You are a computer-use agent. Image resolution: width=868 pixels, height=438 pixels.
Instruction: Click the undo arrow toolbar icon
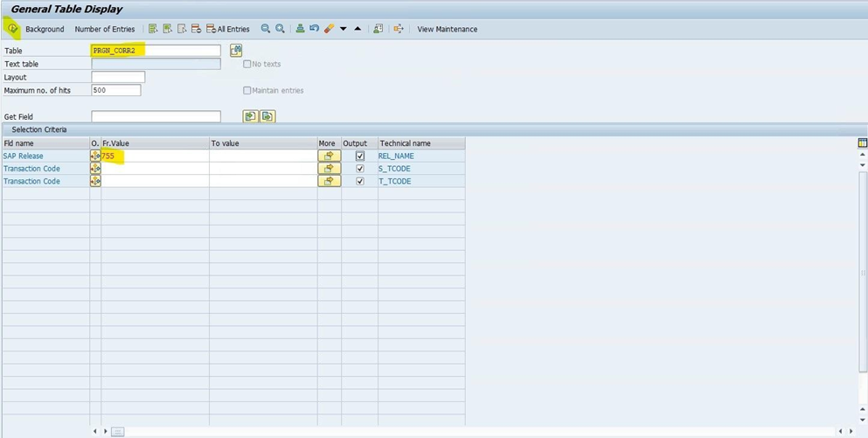click(314, 29)
